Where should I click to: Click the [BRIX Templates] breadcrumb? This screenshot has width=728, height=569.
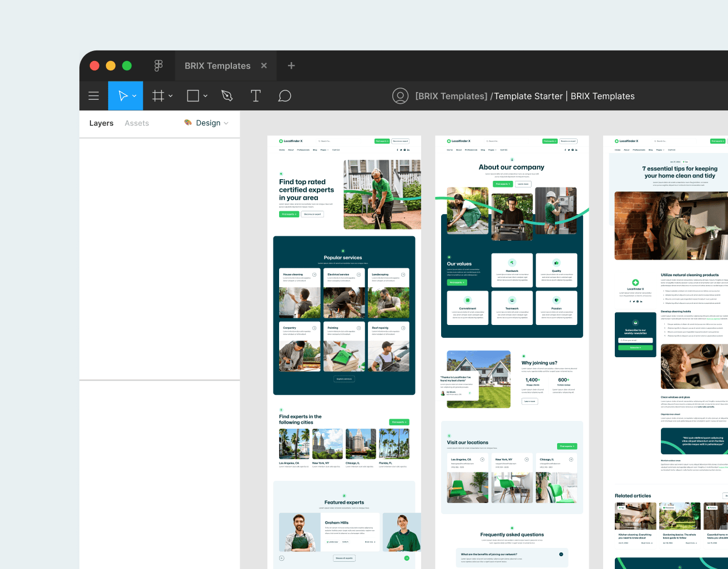coord(451,96)
